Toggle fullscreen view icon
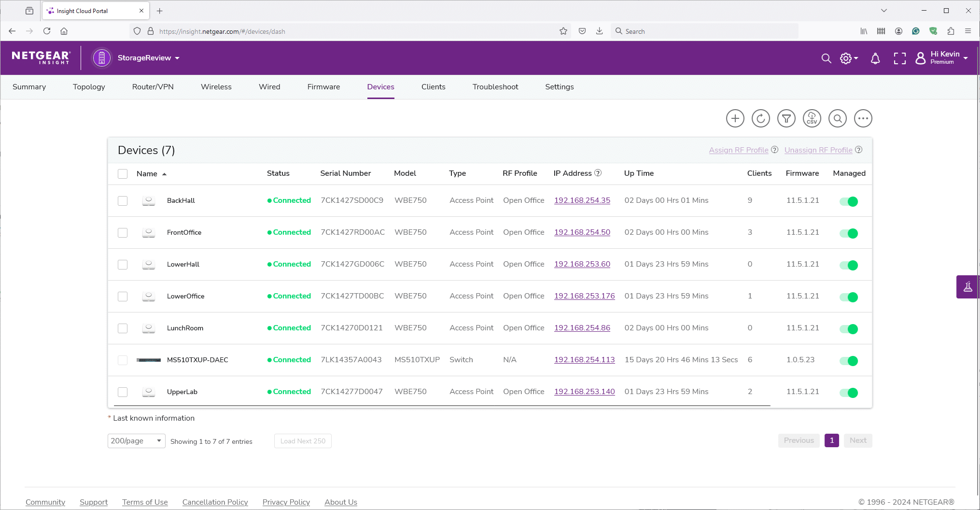Screen dimensions: 980x510 click(x=899, y=58)
